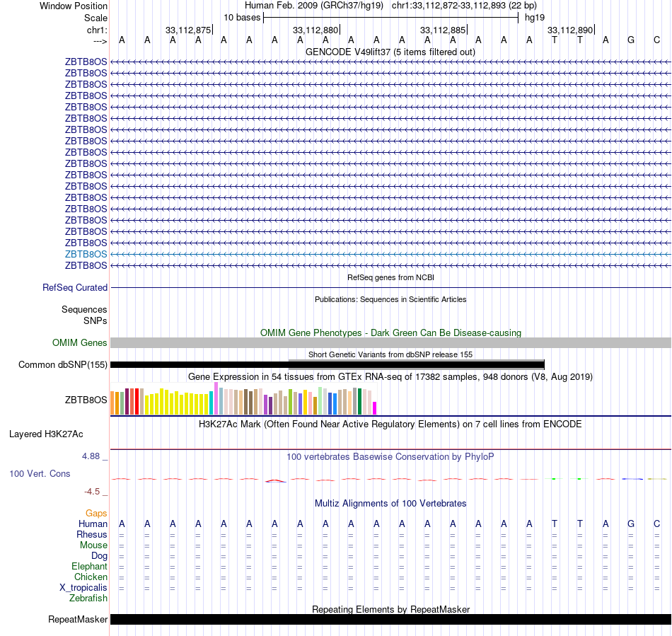Select the Chicken species label
This screenshot has width=672, height=636.
[91, 577]
